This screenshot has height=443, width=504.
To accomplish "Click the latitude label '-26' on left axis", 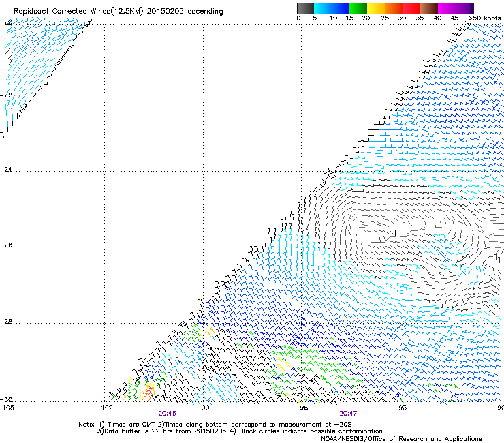I will (x=6, y=245).
